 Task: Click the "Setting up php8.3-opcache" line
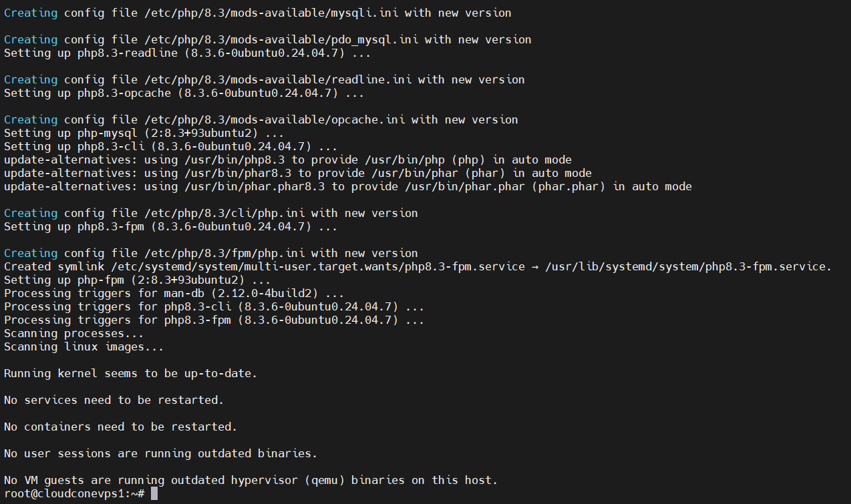pos(184,93)
